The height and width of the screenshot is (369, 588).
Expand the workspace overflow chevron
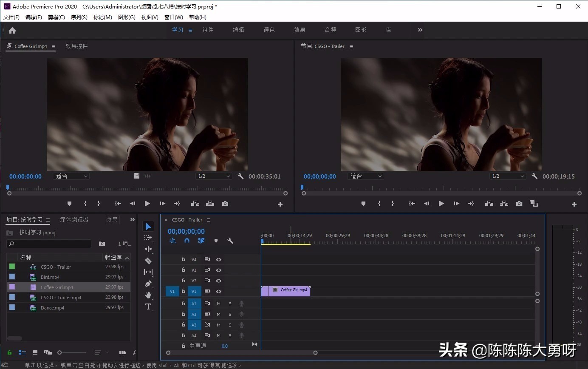pos(420,30)
